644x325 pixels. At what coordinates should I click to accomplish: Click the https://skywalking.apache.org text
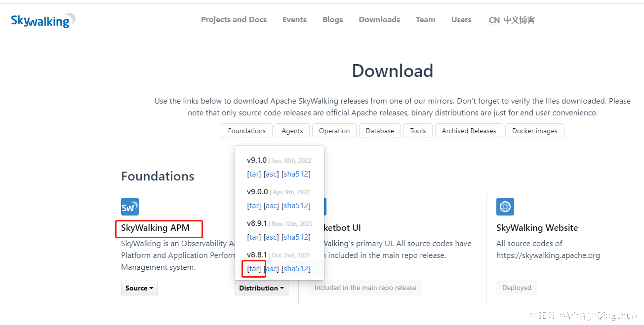point(548,255)
